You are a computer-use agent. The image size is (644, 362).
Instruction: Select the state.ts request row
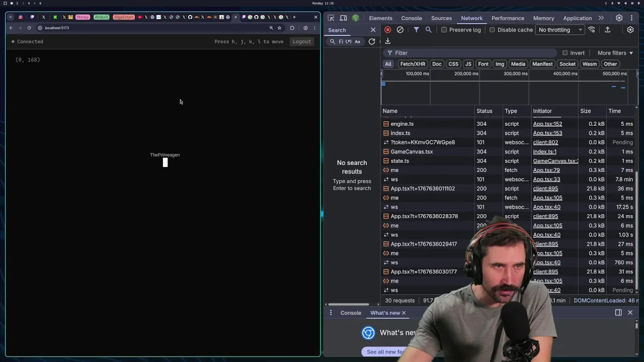[508, 161]
